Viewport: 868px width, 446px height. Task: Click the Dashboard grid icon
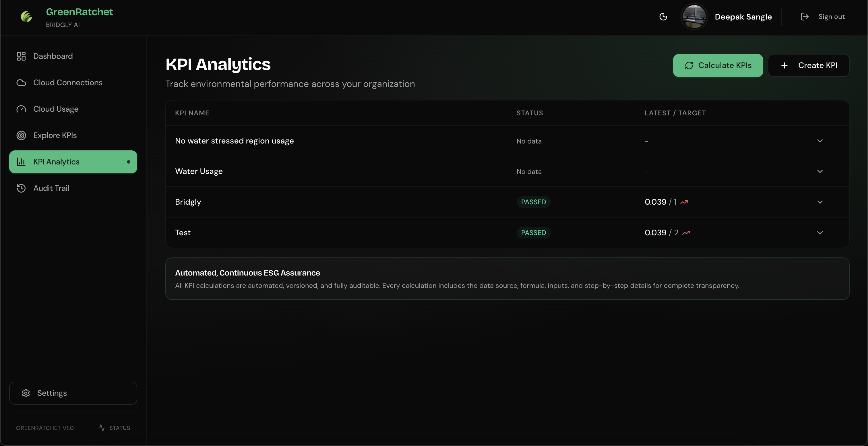(x=21, y=56)
